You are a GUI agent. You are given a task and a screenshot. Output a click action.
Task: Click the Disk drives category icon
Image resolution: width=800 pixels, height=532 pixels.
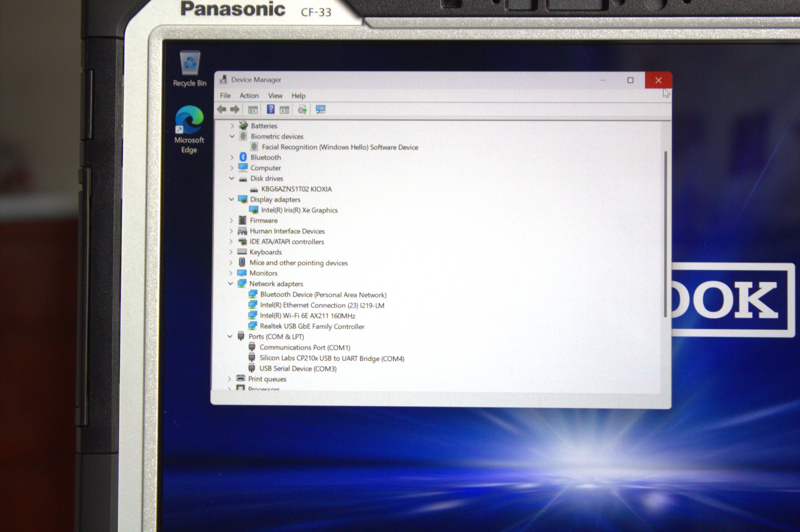pyautogui.click(x=243, y=179)
